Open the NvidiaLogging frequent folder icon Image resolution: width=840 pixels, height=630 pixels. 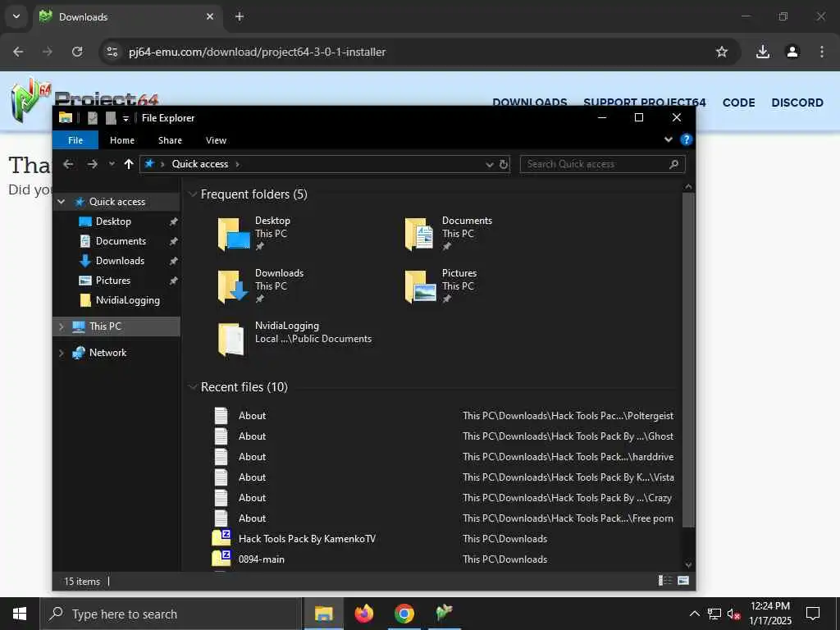(x=231, y=339)
